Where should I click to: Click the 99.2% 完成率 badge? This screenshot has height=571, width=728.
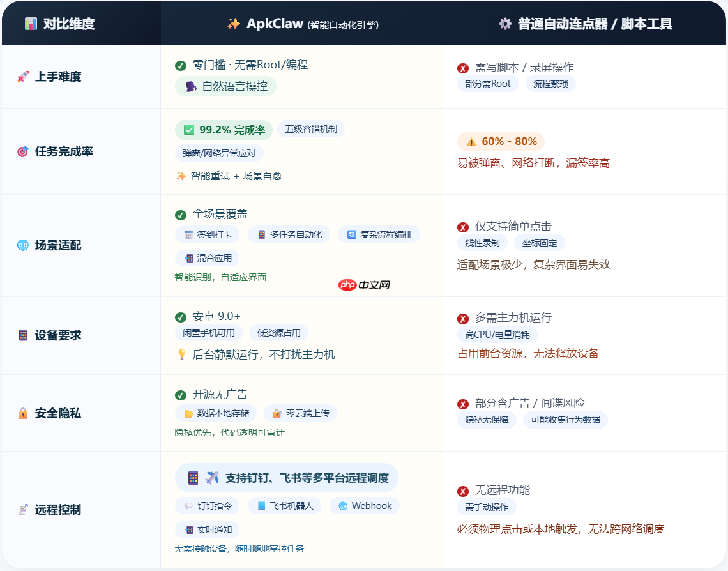224,130
